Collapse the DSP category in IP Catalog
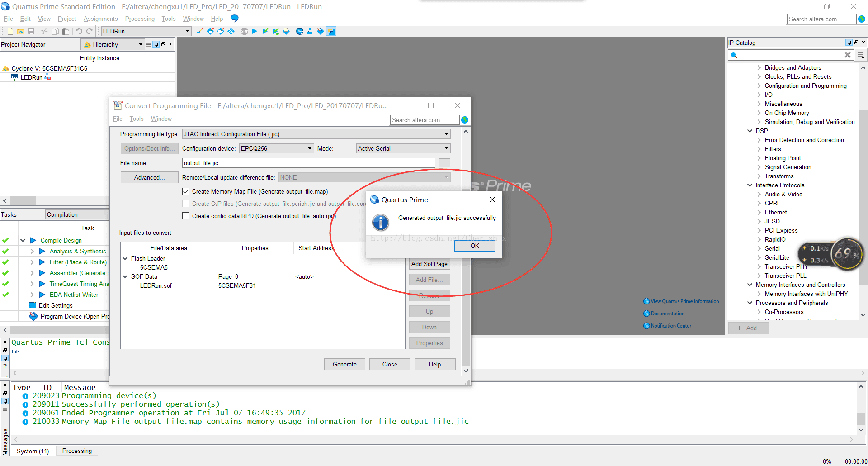Screen dimensions: 868x466 [750, 131]
